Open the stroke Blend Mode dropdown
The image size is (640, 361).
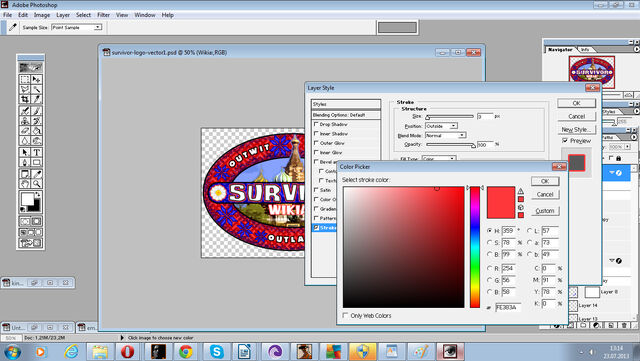point(445,135)
